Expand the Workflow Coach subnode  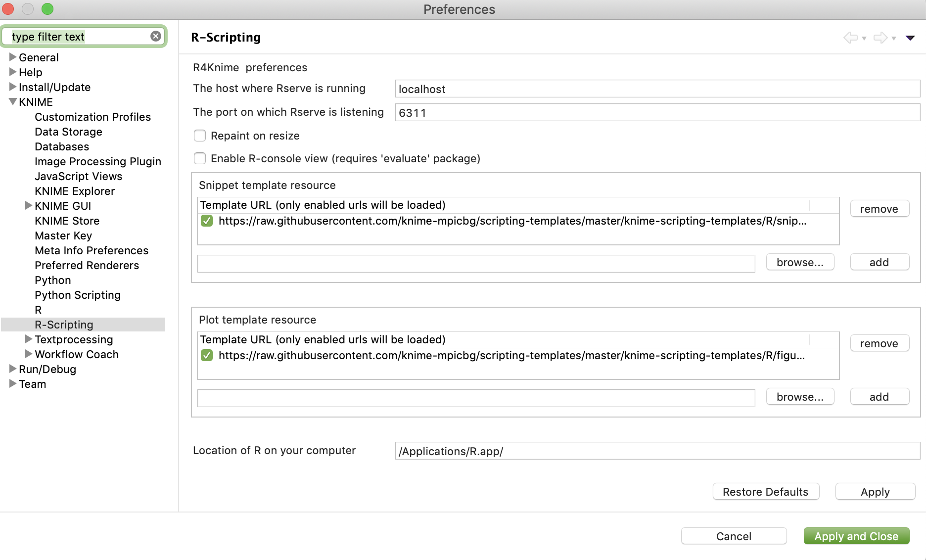29,354
